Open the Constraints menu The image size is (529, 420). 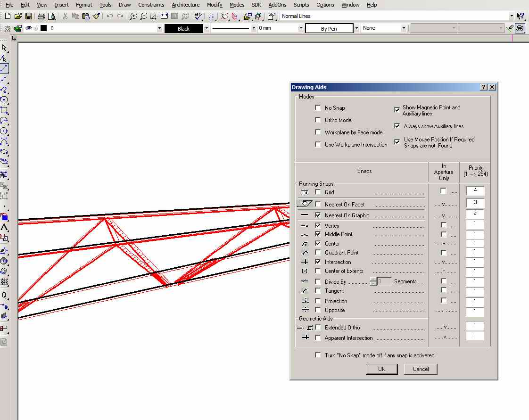point(151,5)
